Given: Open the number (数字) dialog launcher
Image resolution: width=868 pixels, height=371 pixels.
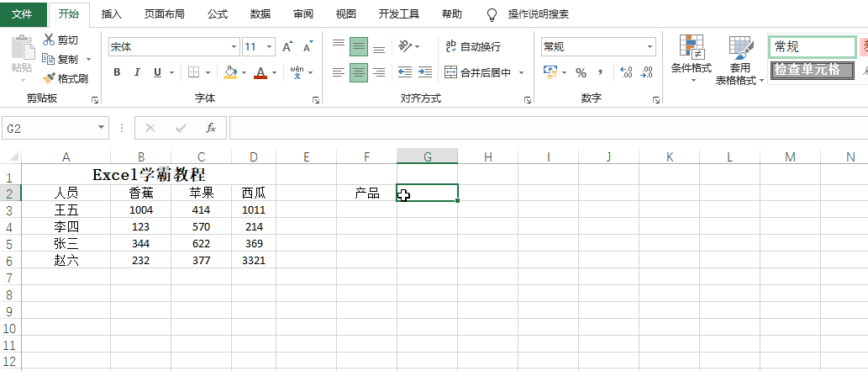Looking at the screenshot, I should tap(656, 100).
